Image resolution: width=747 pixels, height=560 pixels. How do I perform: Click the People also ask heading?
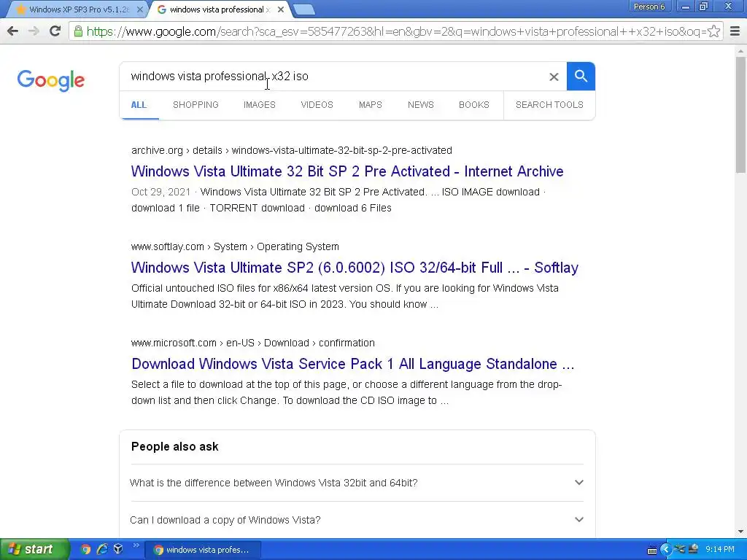(175, 447)
